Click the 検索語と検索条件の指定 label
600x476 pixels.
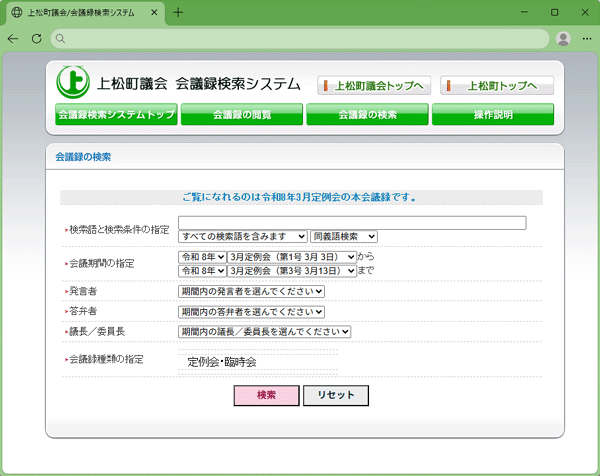click(x=117, y=230)
